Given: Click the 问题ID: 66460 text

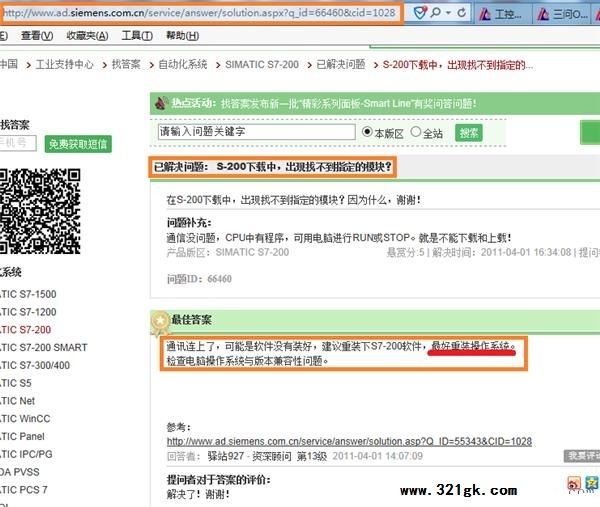Looking at the screenshot, I should coord(199,279).
